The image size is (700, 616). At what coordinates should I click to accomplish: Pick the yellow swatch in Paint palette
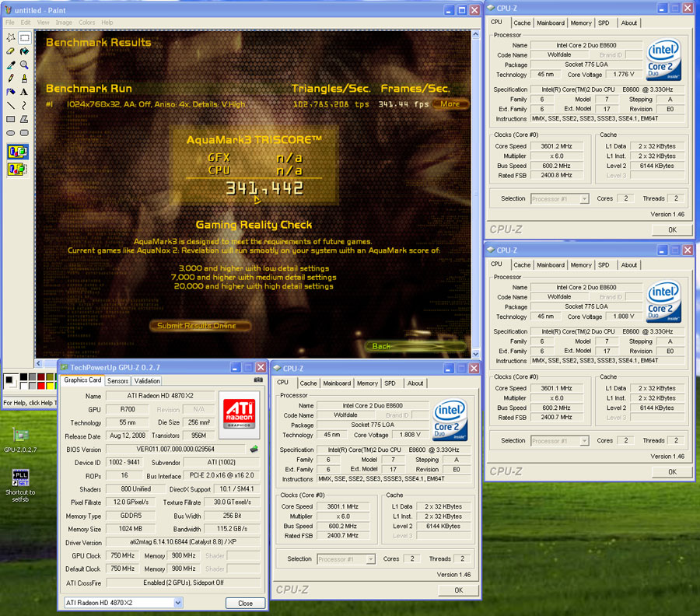point(50,385)
